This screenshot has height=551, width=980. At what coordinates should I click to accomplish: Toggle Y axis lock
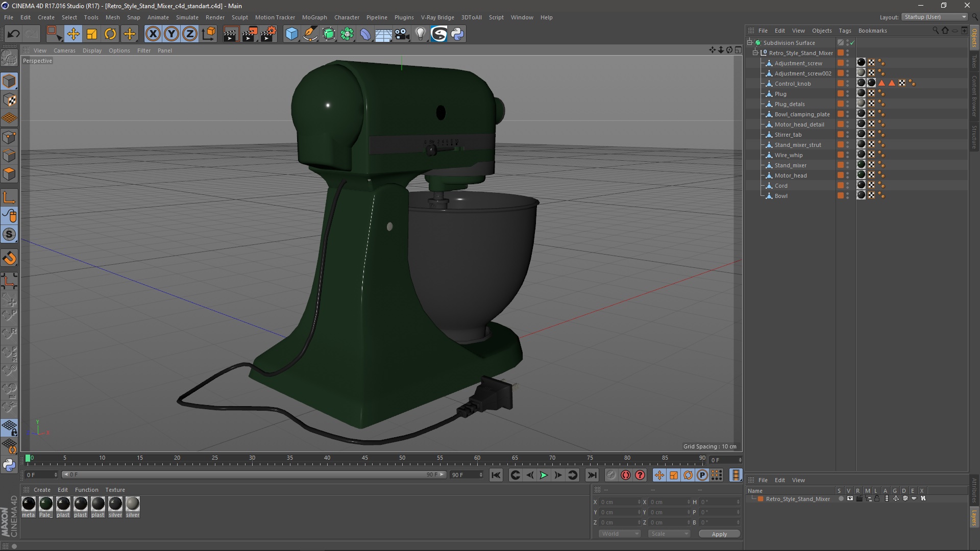click(x=171, y=34)
